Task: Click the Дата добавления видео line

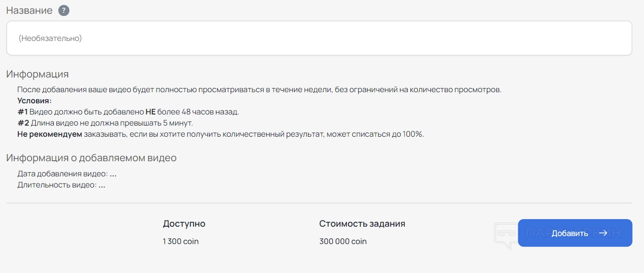Action: click(x=67, y=174)
